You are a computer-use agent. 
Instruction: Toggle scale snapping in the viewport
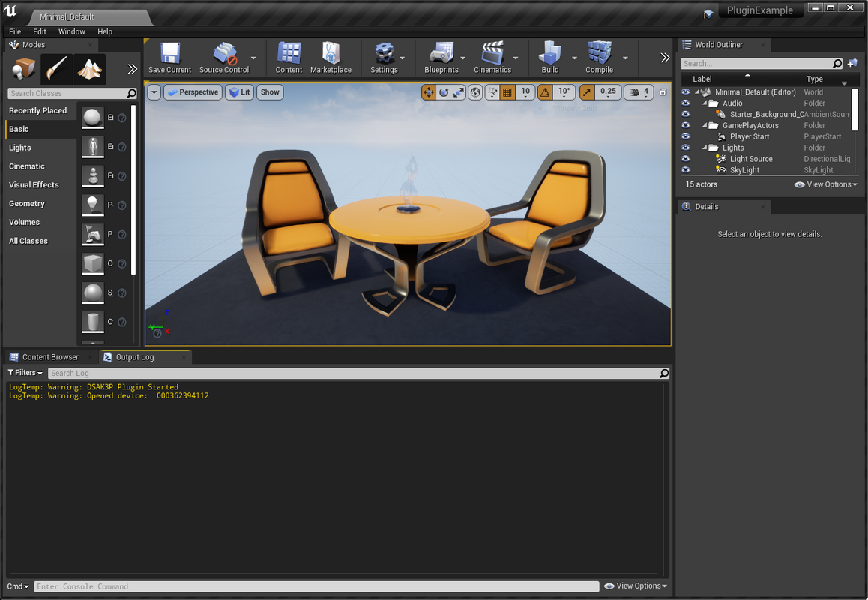click(x=587, y=92)
